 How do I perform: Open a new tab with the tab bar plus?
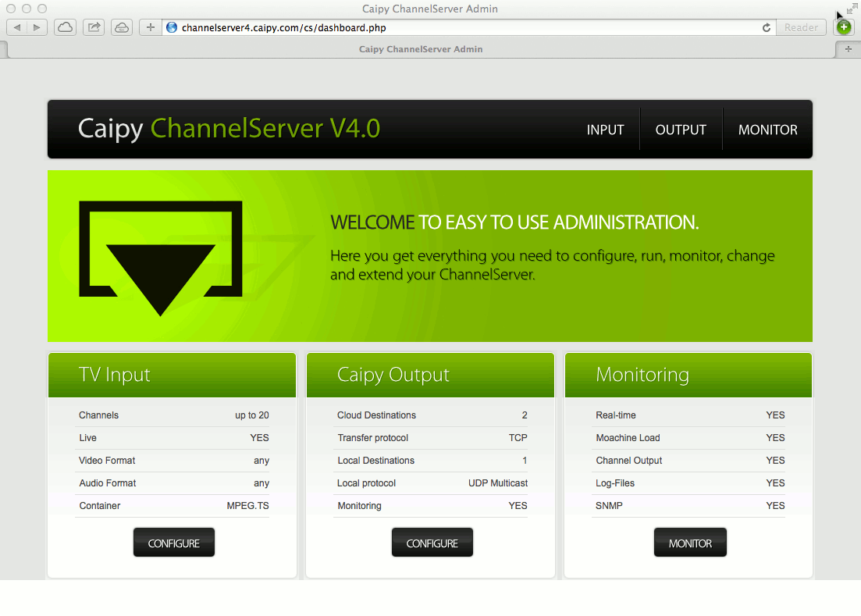click(848, 49)
